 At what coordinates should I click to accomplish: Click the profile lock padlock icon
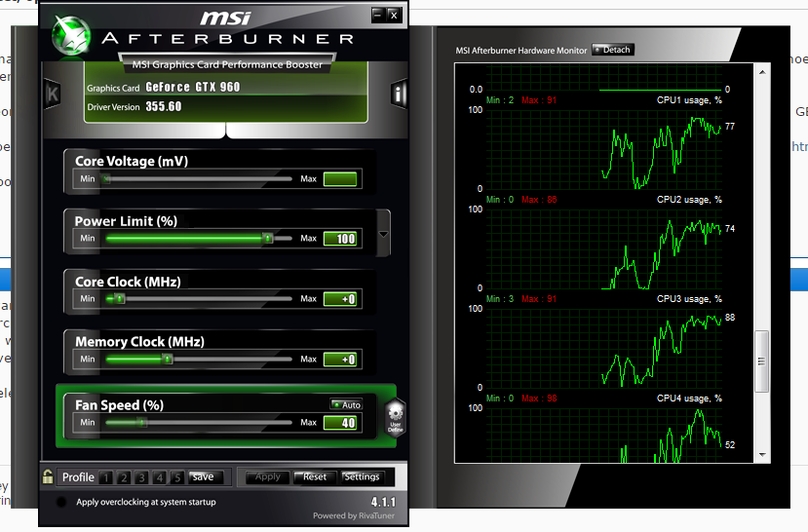pyautogui.click(x=48, y=476)
